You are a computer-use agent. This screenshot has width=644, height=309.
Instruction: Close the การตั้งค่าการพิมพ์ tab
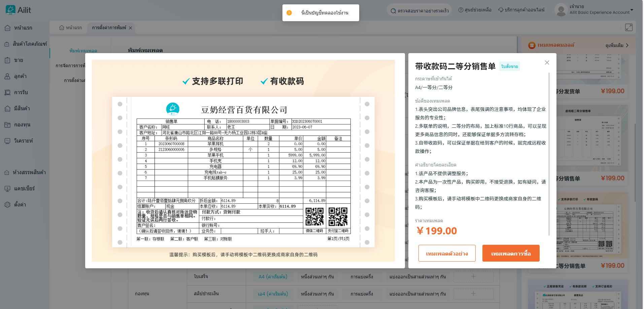pos(131,28)
